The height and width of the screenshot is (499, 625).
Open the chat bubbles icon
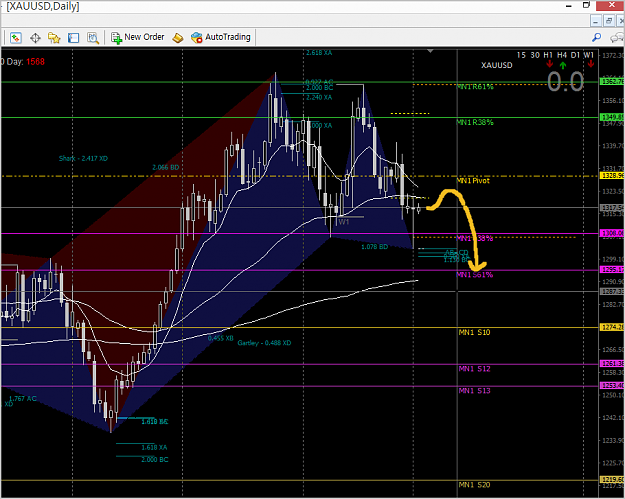coord(617,38)
